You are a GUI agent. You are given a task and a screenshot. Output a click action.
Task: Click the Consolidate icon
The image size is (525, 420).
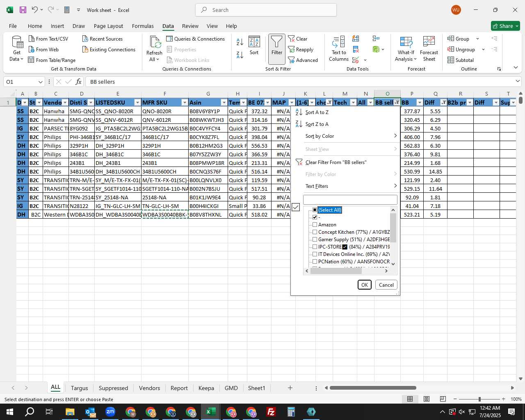coord(376,39)
